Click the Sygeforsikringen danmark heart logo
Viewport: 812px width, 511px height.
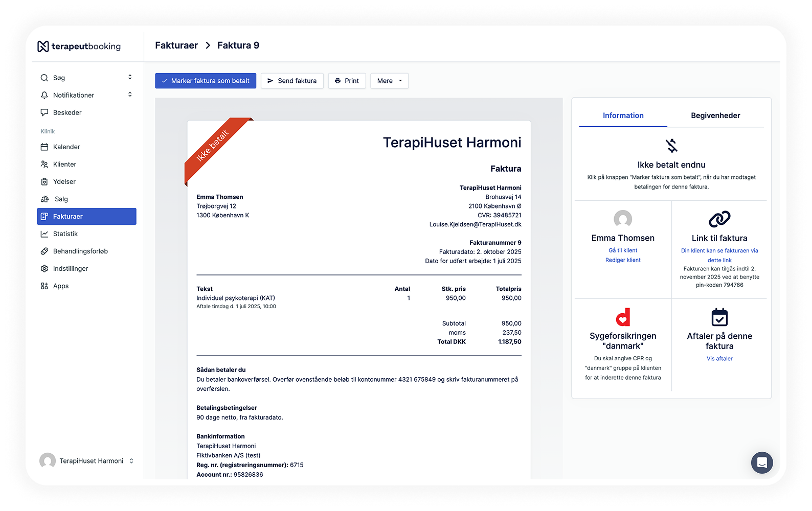[623, 317]
